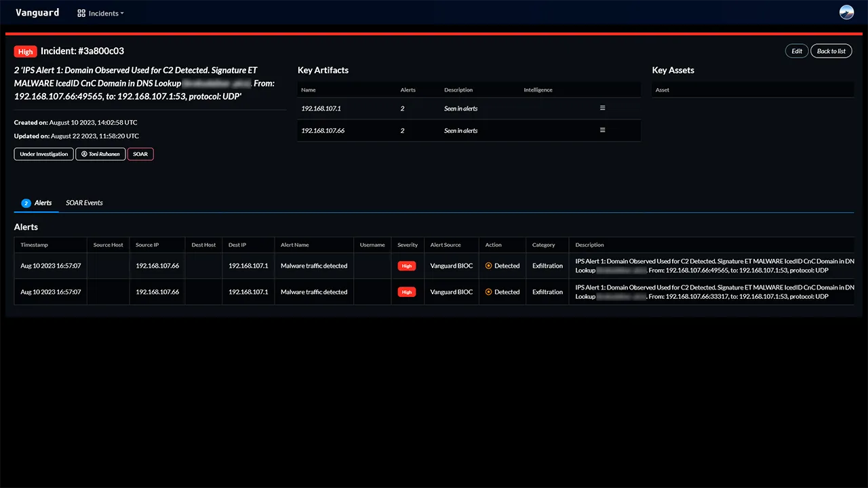Click the SOAR tag
Viewport: 868px width, 488px height.
coord(140,154)
